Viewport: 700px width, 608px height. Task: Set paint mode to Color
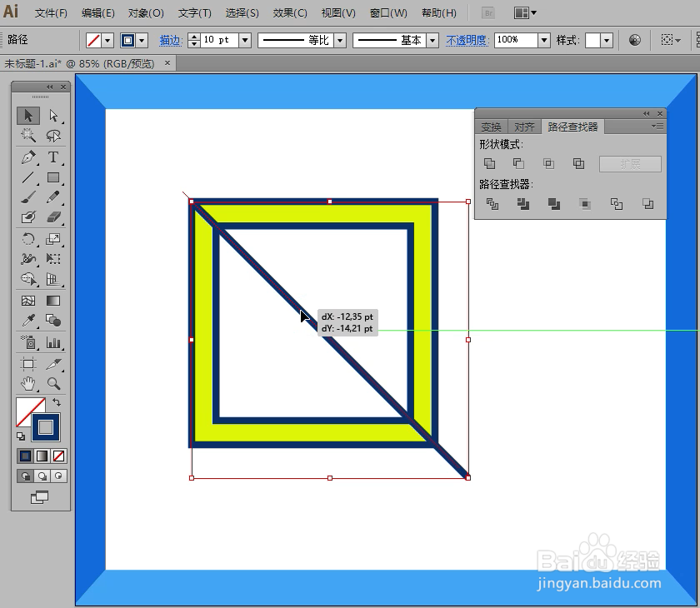click(26, 456)
